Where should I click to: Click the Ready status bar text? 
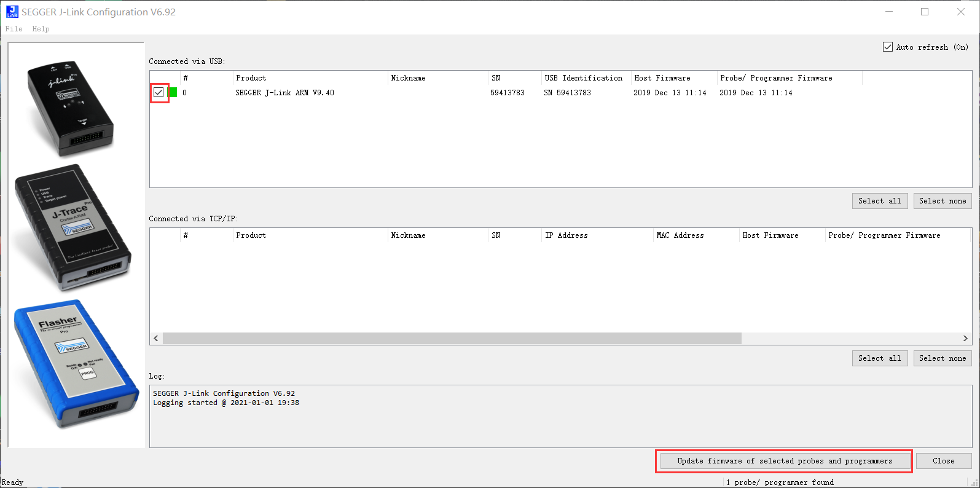point(12,482)
